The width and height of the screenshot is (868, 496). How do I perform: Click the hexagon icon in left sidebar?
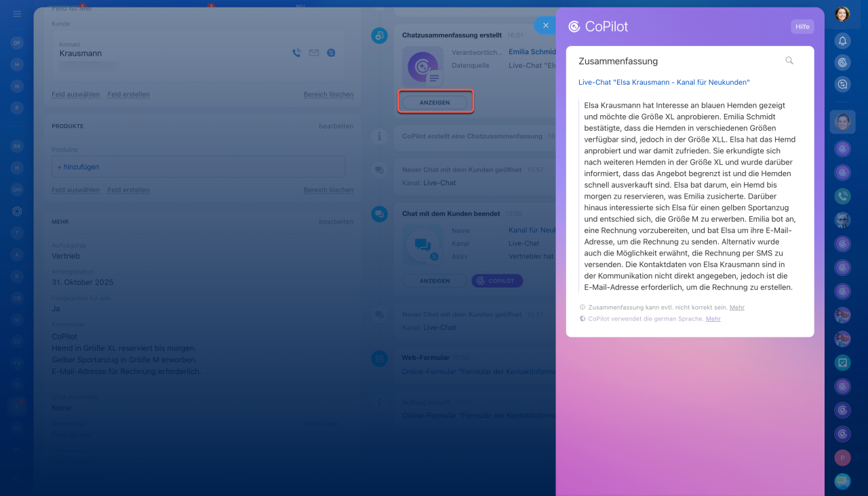(x=17, y=211)
